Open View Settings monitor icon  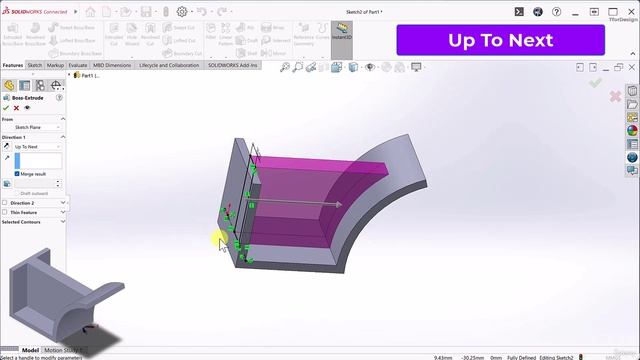pos(416,67)
